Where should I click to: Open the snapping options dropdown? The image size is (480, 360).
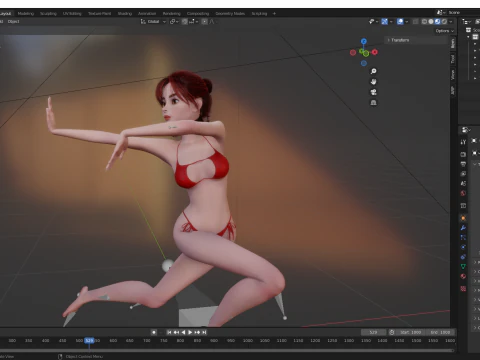[x=194, y=22]
